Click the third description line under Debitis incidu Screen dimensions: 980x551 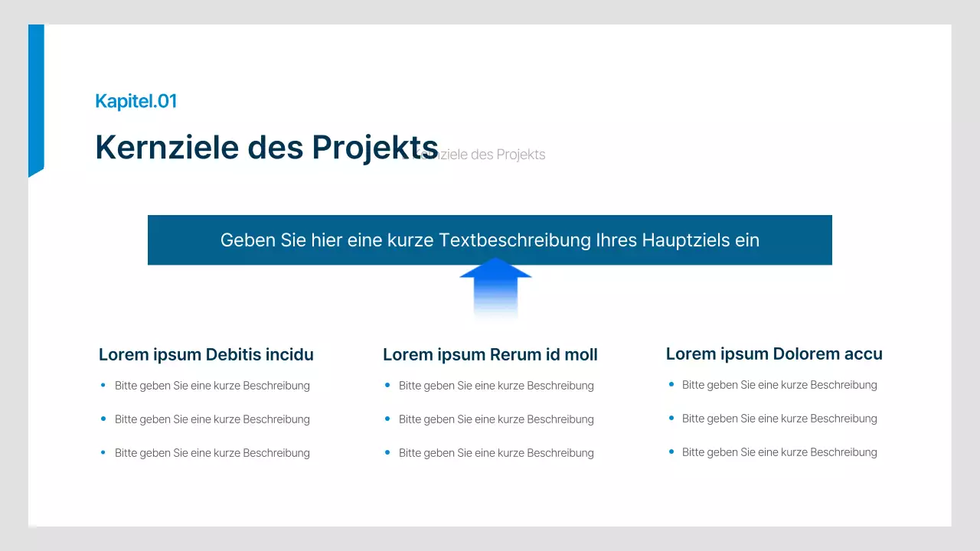coord(212,452)
